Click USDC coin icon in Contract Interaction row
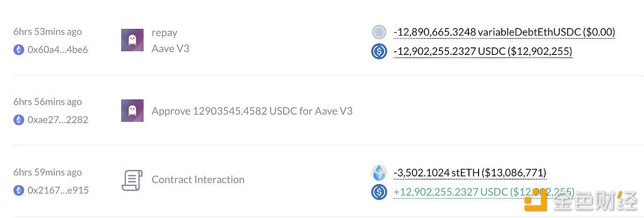Viewport: 644px width, 218px height. click(379, 192)
